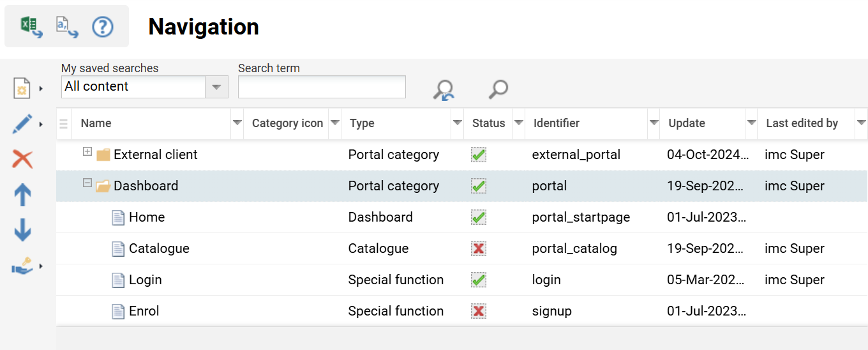
Task: Open the Category icon column dropdown
Action: tap(334, 123)
